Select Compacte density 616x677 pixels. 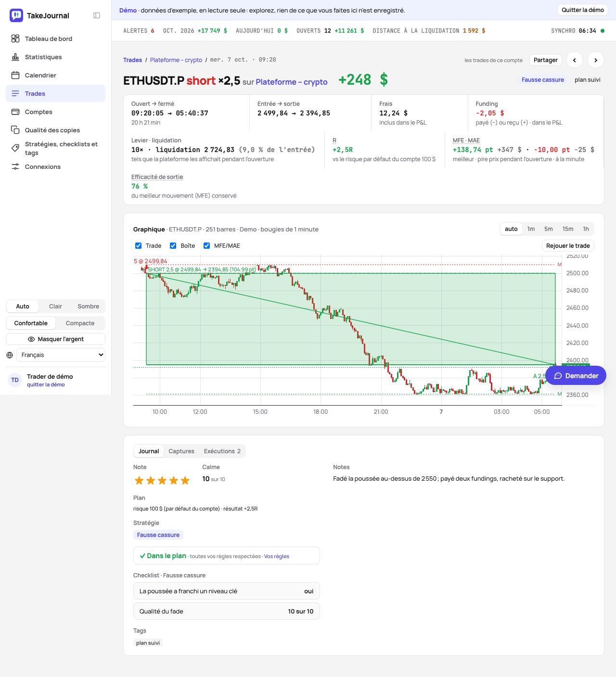(80, 323)
